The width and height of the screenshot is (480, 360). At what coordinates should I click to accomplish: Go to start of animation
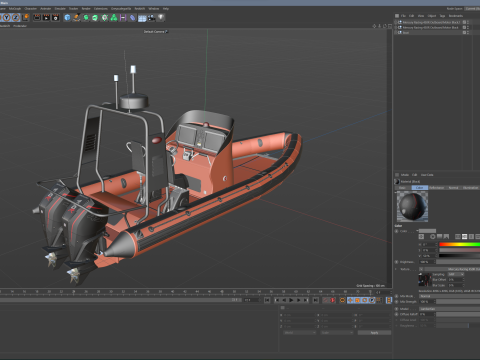click(267, 300)
